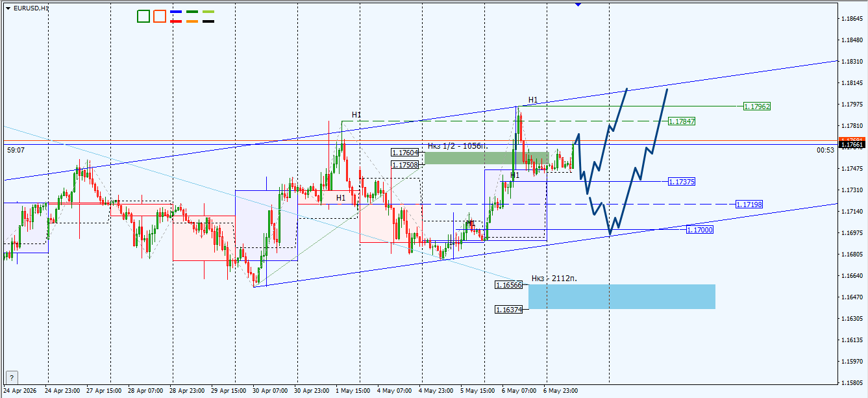
Task: Toggle the dark green square legend box
Action: point(143,16)
